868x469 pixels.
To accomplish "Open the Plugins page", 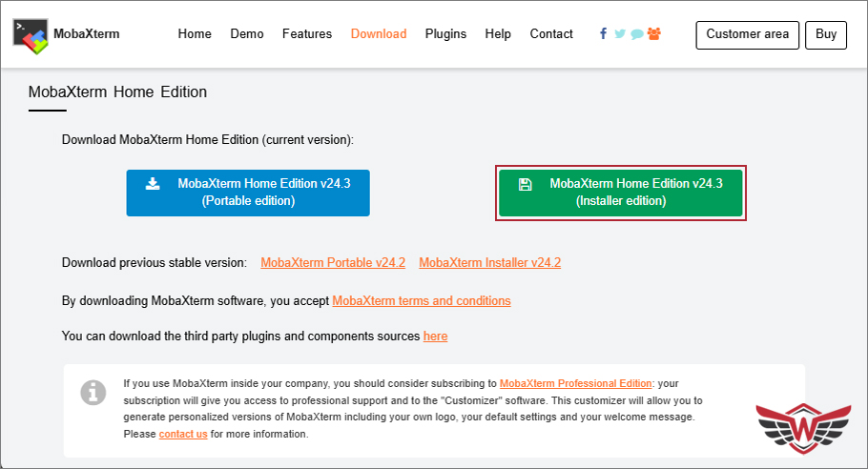I will (x=445, y=34).
